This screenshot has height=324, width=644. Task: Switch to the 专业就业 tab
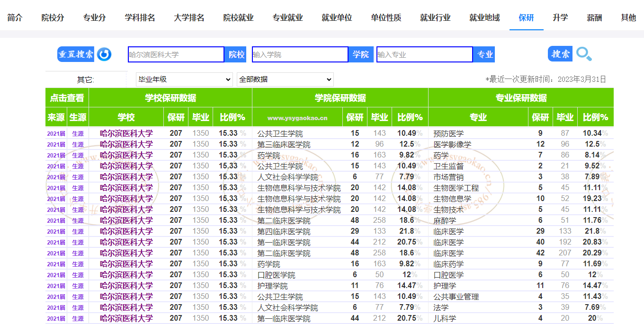(x=288, y=18)
